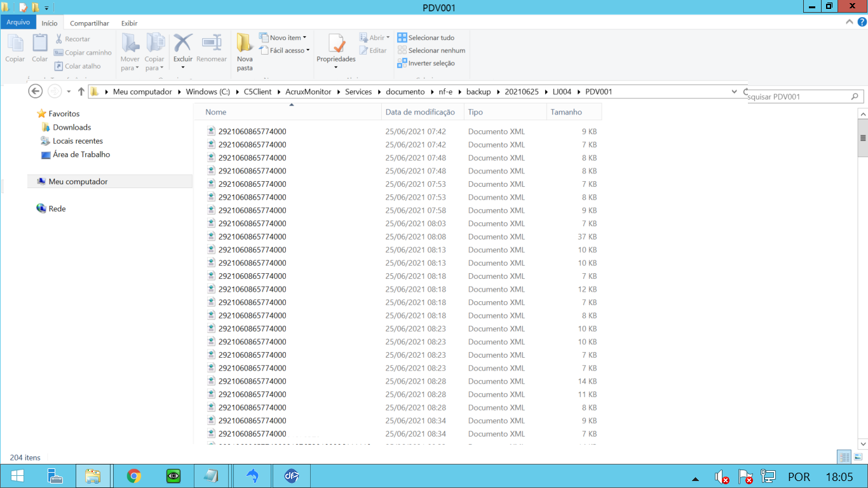Switch to details view in status bar
This screenshot has height=488, width=868.
click(844, 456)
